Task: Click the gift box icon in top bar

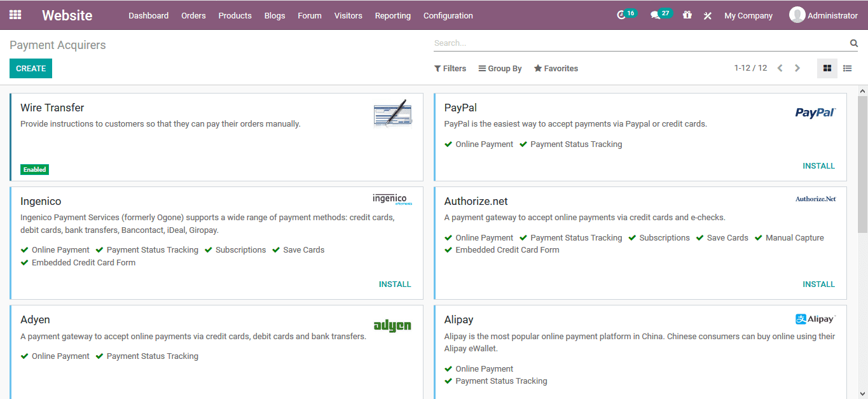Action: pos(687,15)
